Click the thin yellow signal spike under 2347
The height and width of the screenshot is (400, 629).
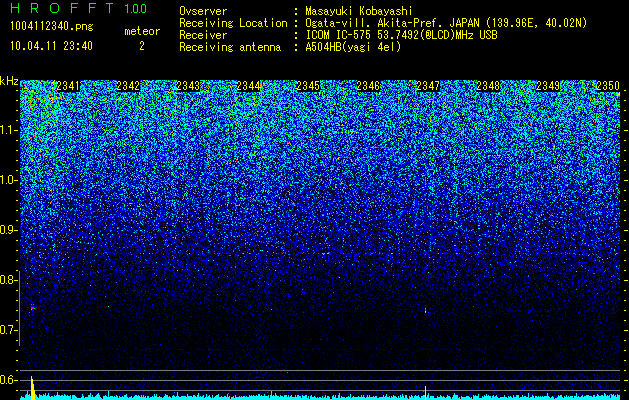425,393
